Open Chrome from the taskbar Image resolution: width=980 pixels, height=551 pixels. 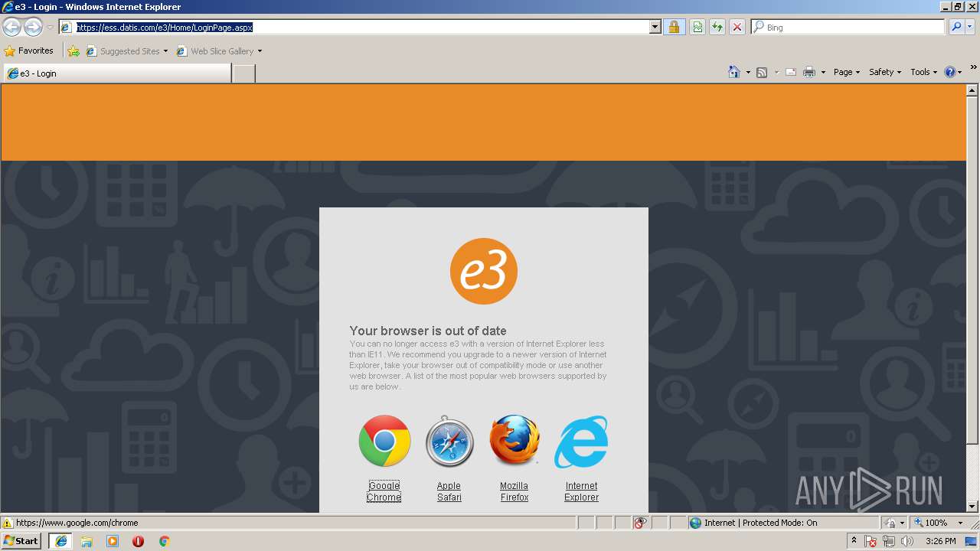point(164,541)
